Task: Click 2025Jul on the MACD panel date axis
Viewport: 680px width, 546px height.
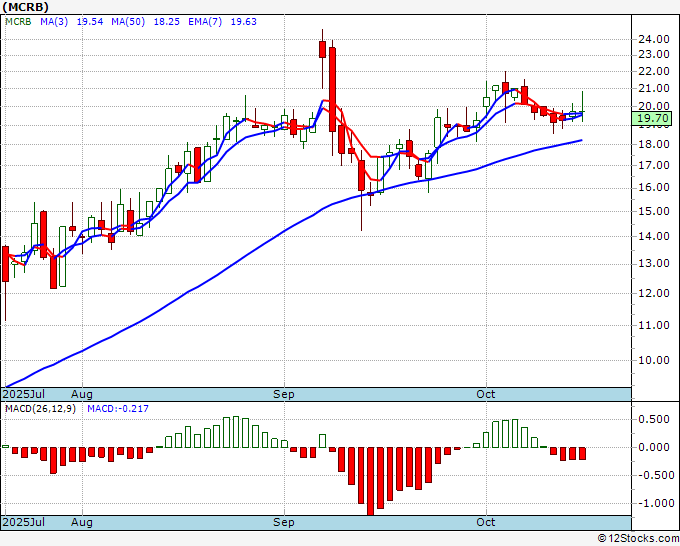Action: pos(24,522)
